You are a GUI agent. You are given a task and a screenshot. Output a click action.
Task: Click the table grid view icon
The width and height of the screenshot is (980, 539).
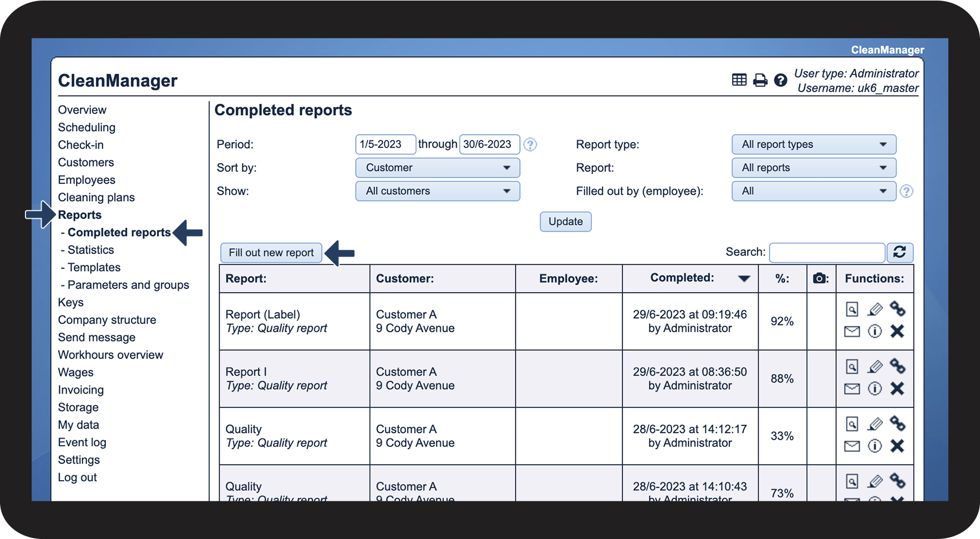(x=739, y=80)
